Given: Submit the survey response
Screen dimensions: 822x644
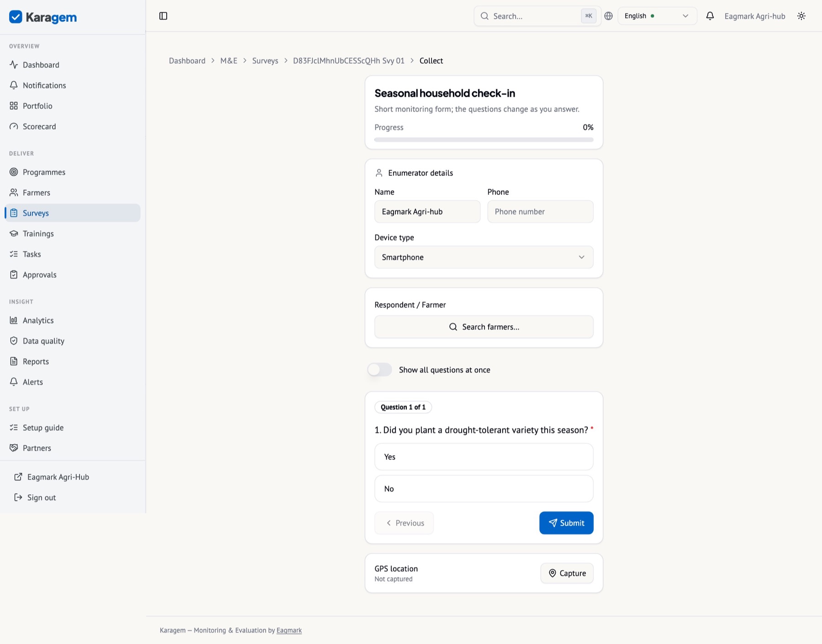Looking at the screenshot, I should coord(566,523).
